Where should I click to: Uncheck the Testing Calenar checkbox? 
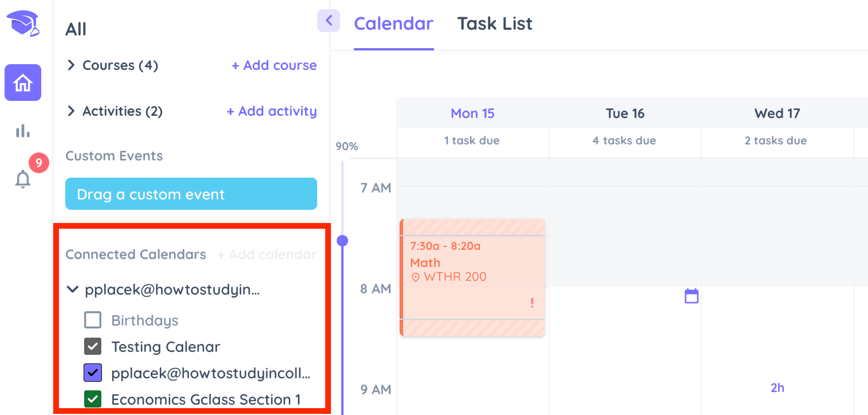[x=93, y=346]
